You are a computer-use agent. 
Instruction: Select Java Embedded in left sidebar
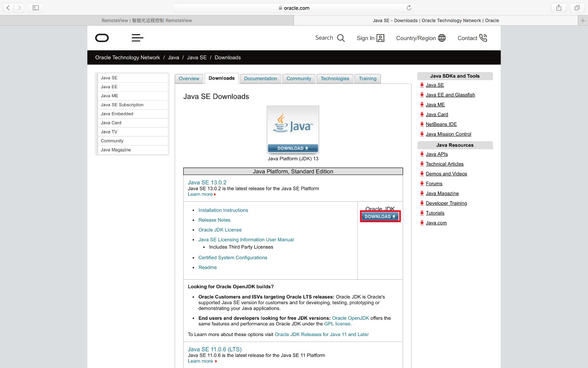133,114
